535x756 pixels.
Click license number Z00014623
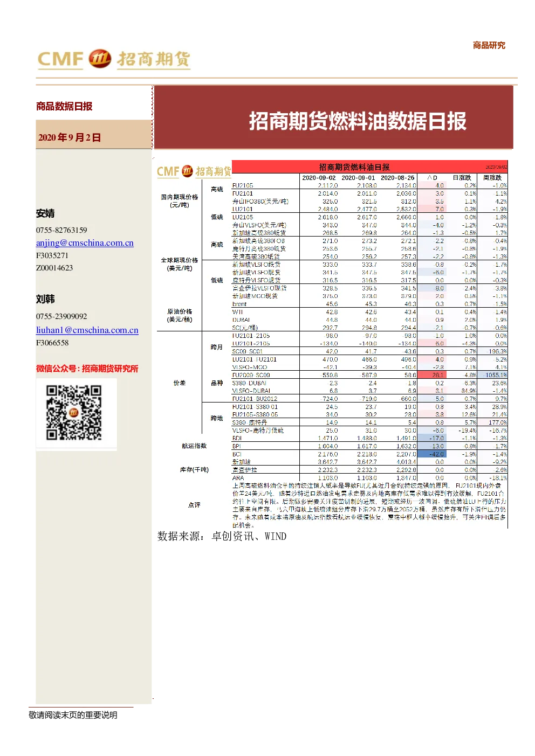click(54, 268)
